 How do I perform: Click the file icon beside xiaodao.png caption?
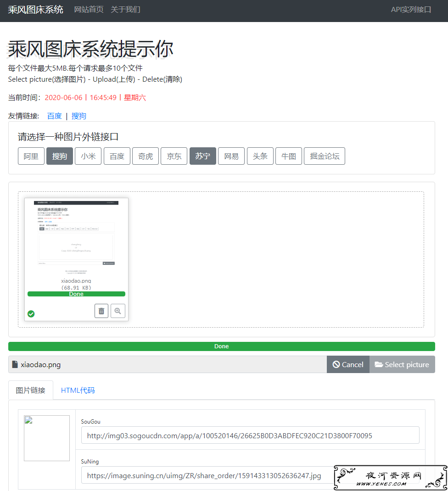tap(15, 364)
